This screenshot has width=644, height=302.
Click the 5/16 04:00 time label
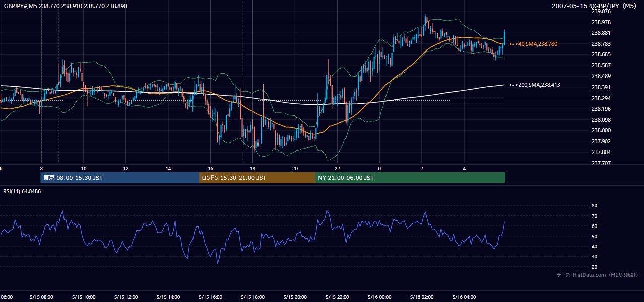[x=465, y=297]
